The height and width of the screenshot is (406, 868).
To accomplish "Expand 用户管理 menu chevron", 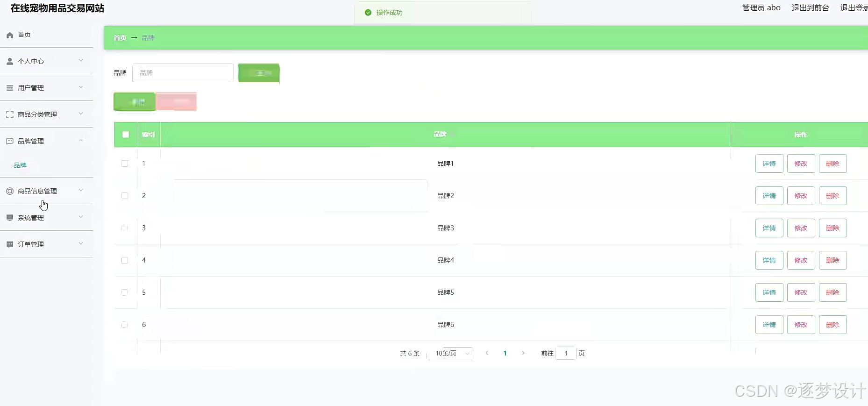I will click(81, 87).
